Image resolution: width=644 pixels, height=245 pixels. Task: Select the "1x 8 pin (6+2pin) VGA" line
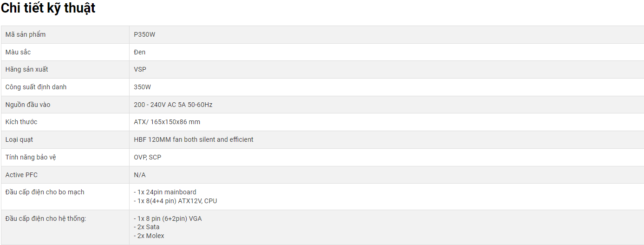coord(168,219)
